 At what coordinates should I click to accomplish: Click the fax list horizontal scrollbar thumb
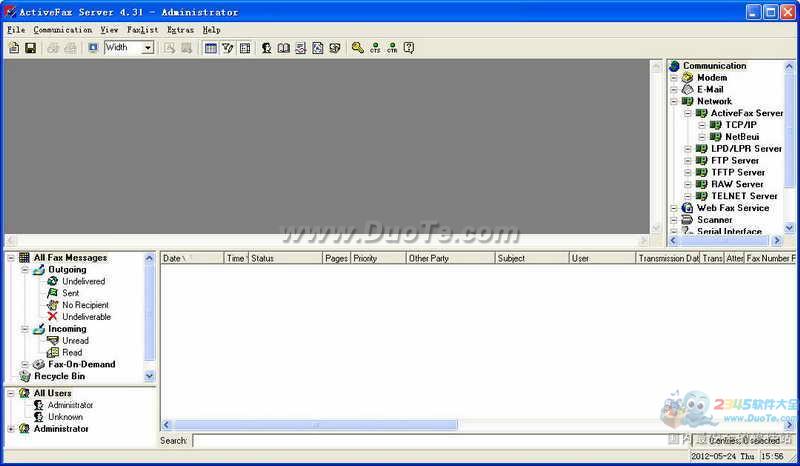click(315, 425)
